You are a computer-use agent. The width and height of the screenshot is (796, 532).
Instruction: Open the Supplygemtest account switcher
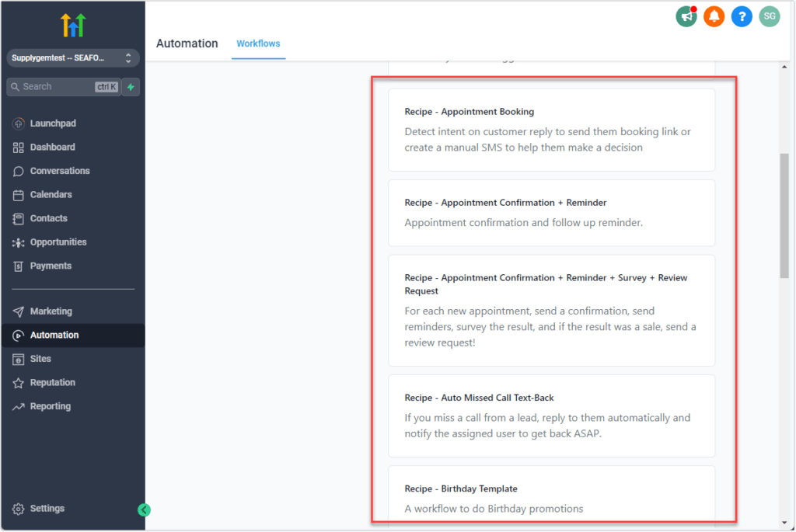coord(72,57)
